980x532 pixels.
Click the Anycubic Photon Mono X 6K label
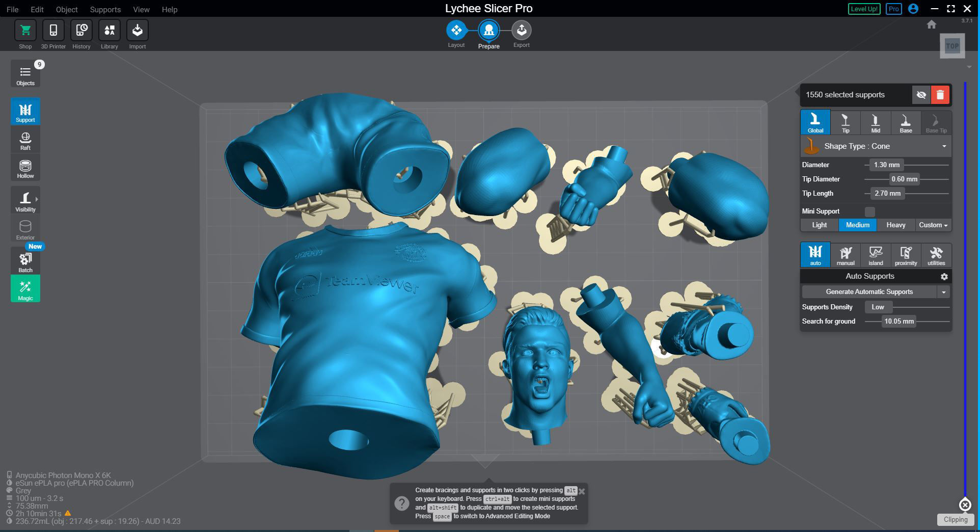coord(63,475)
